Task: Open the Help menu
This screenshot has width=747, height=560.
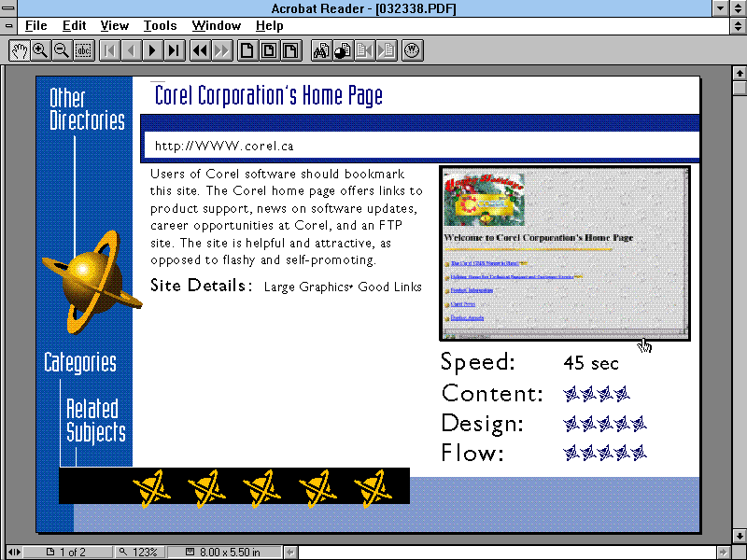Action: (x=270, y=26)
